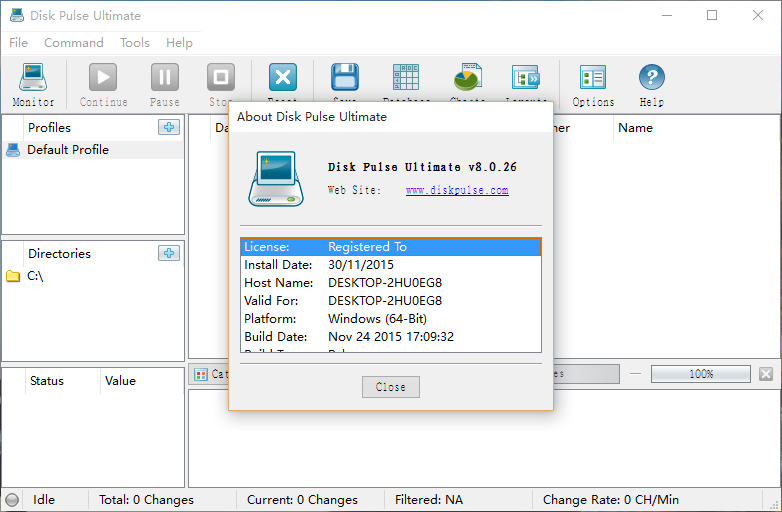782x512 pixels.
Task: Open the Tools menu
Action: pyautogui.click(x=135, y=43)
